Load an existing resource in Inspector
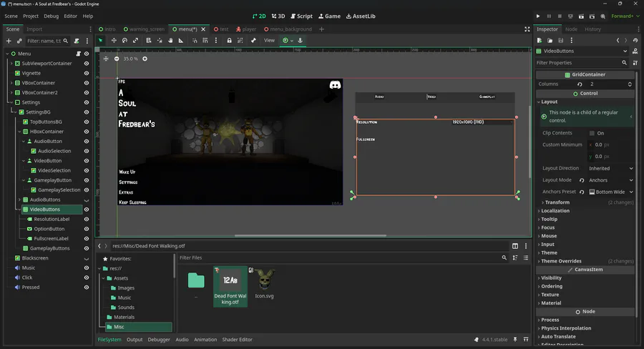The height and width of the screenshot is (349, 644). pos(550,40)
